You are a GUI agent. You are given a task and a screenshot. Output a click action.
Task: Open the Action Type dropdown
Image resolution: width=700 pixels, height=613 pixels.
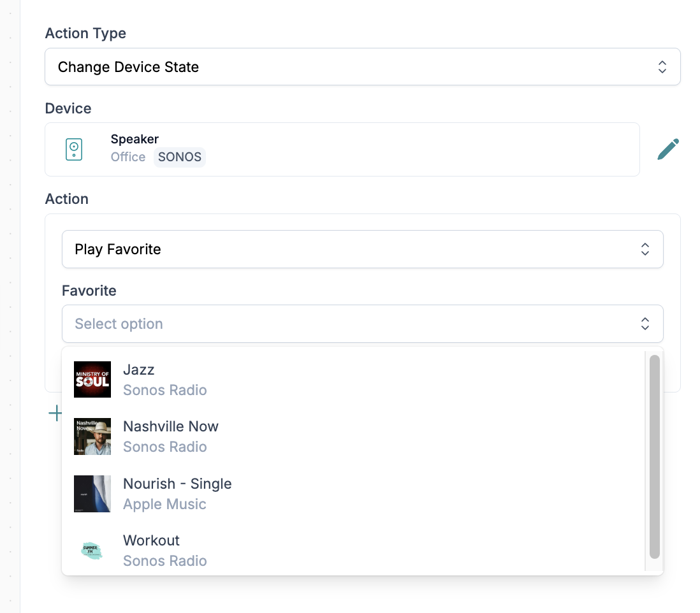[x=363, y=67]
